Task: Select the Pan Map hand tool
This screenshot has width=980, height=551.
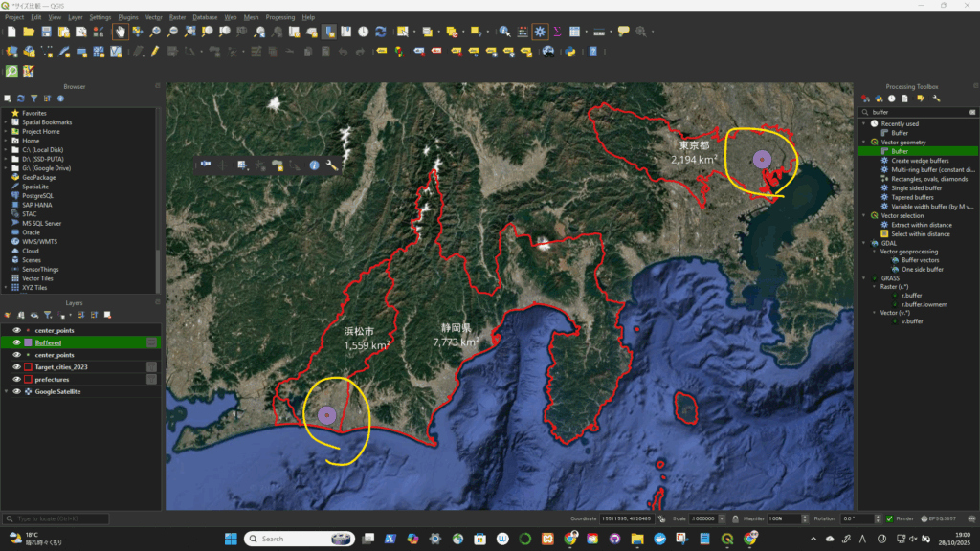Action: point(121,32)
